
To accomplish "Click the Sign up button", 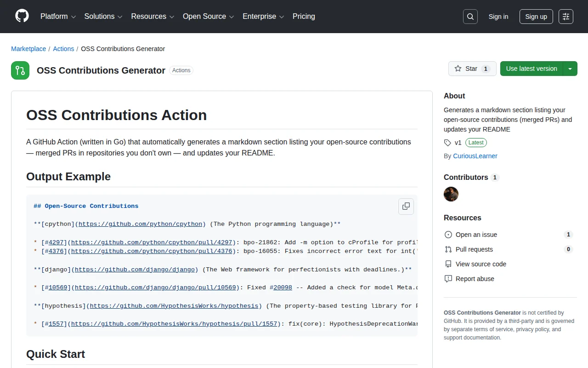I will pos(536,17).
